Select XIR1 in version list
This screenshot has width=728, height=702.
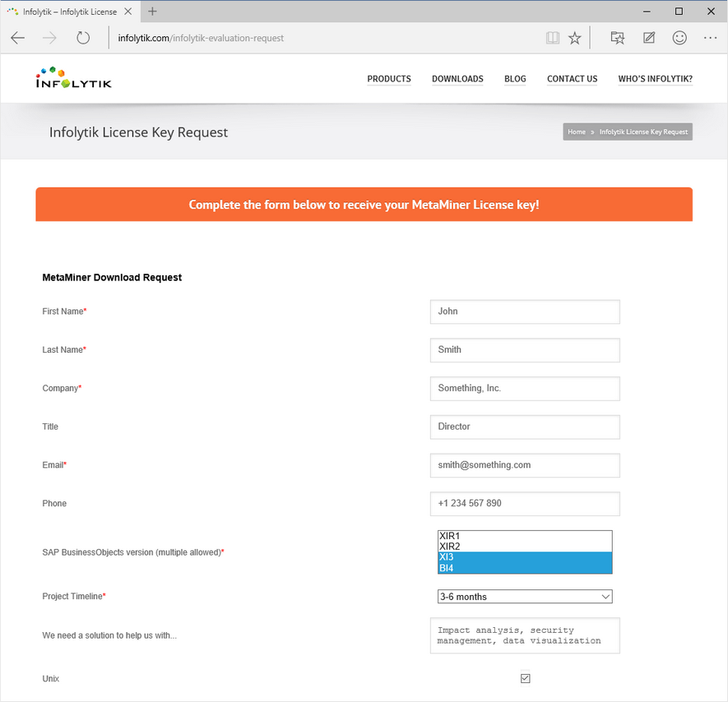click(x=525, y=536)
